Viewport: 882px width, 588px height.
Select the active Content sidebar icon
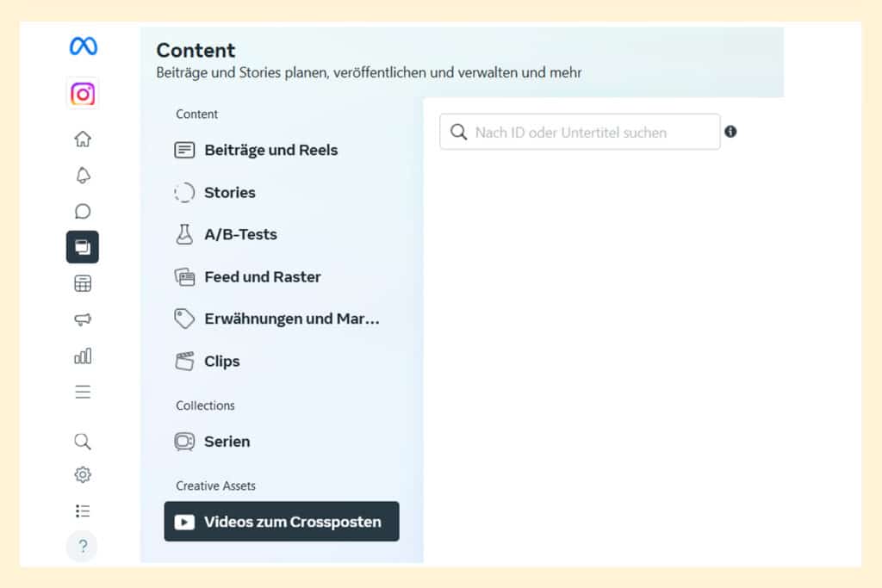(82, 246)
